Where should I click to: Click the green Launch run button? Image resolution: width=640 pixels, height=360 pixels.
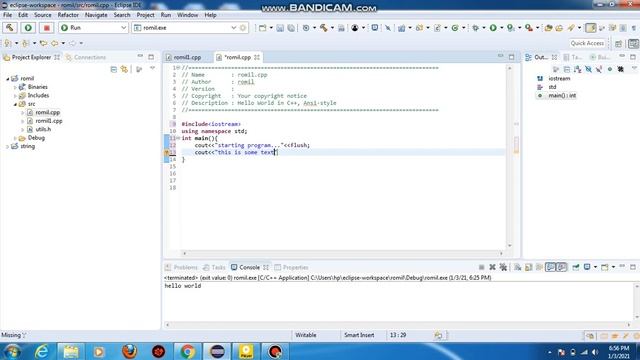[x=28, y=28]
